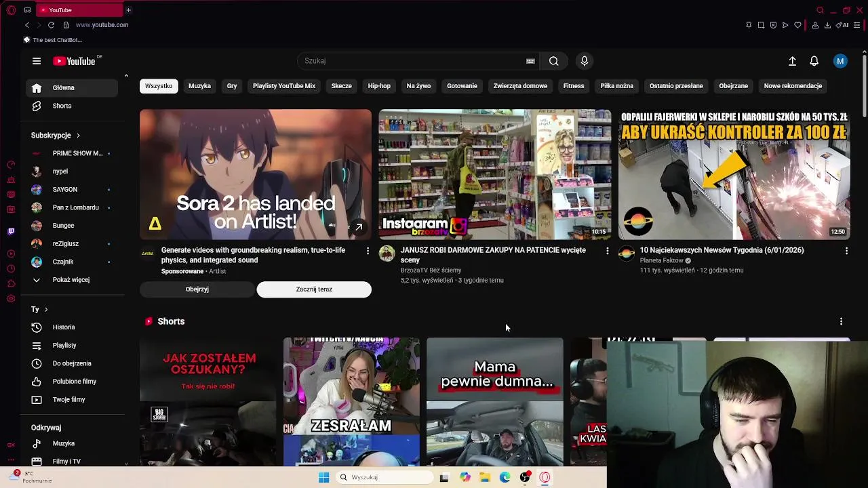The width and height of the screenshot is (868, 488).
Task: Open history clock in Opera sidebar
Action: tap(11, 269)
